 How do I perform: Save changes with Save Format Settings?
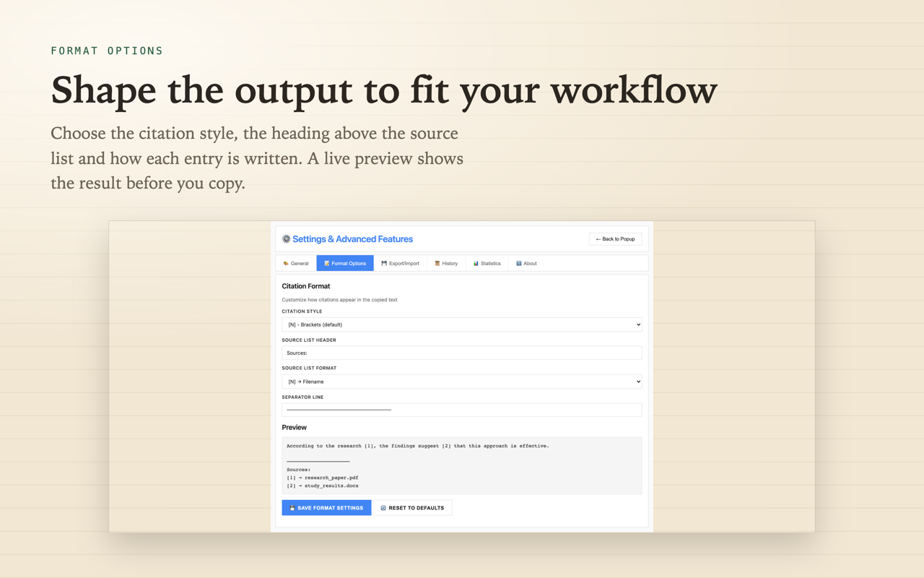click(326, 508)
